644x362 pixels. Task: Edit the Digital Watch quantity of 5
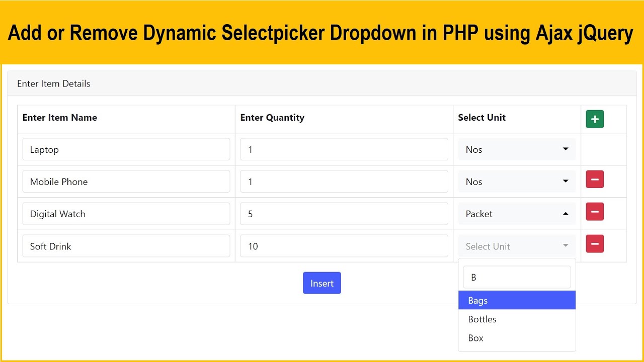(344, 214)
